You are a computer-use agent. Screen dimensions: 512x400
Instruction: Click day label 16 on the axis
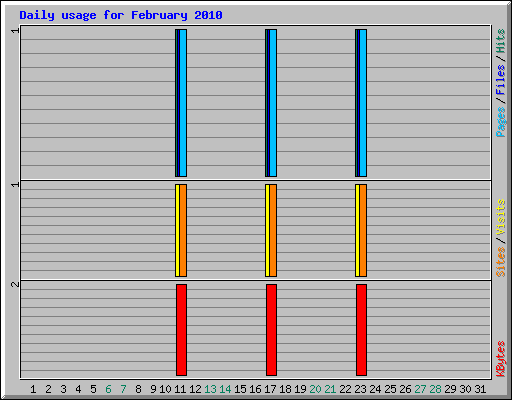255,389
